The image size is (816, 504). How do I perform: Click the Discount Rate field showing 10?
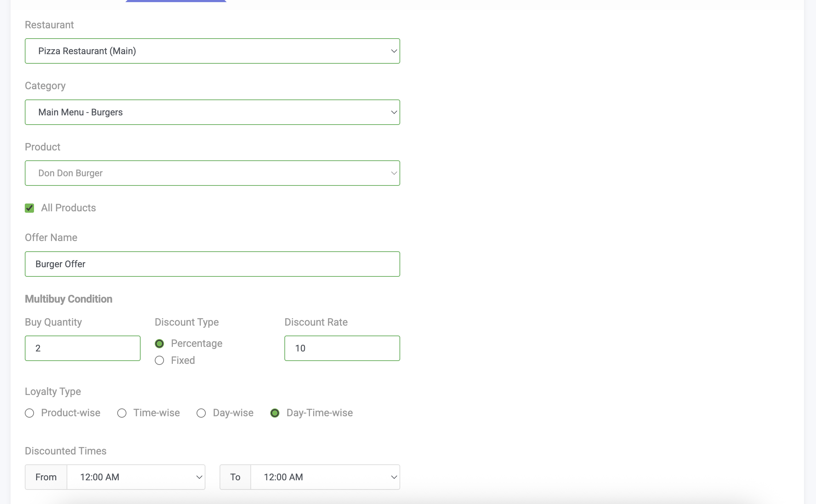341,348
